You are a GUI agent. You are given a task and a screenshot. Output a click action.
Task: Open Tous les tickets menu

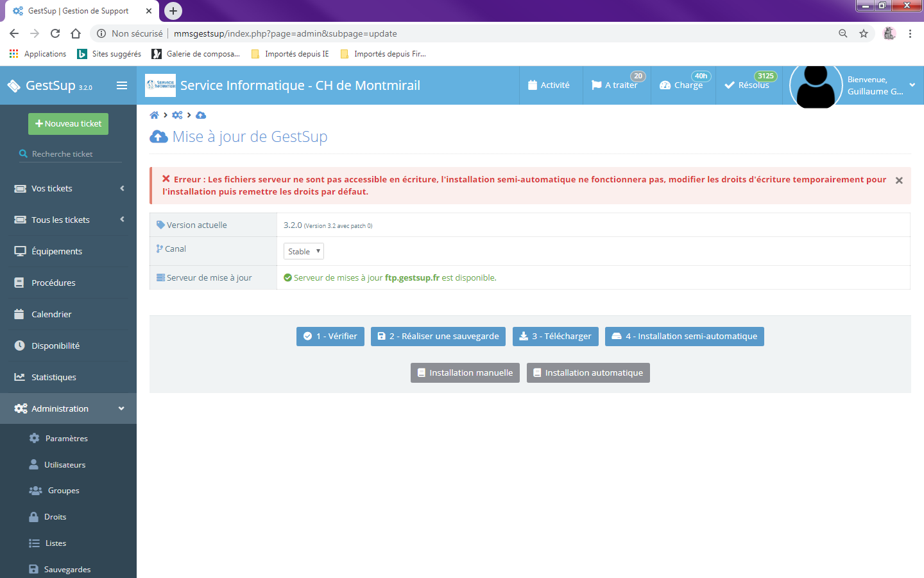(x=68, y=220)
